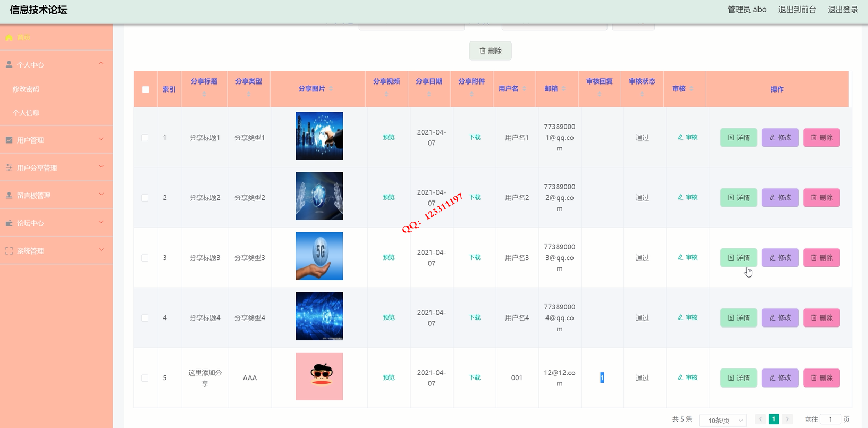
Task: Click the 用户分享管理 sidebar icon
Action: [9, 167]
